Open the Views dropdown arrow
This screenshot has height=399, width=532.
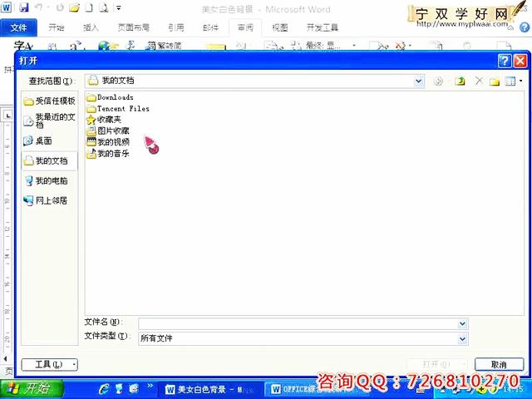pyautogui.click(x=521, y=81)
